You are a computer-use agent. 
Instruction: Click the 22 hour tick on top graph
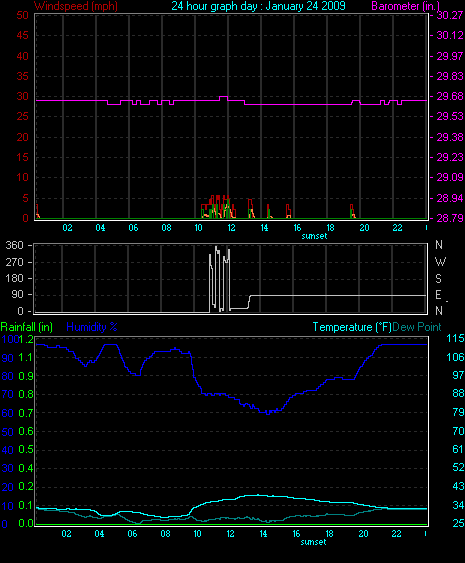tap(397, 228)
